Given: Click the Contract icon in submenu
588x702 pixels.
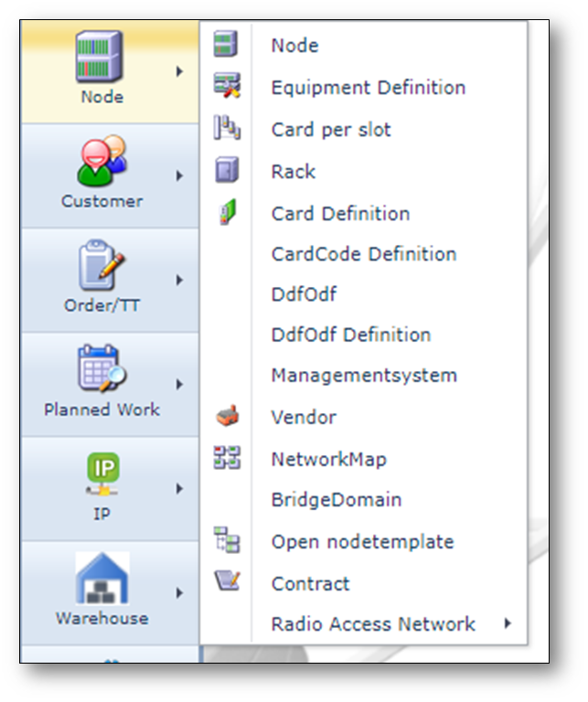Looking at the screenshot, I should click(x=226, y=582).
